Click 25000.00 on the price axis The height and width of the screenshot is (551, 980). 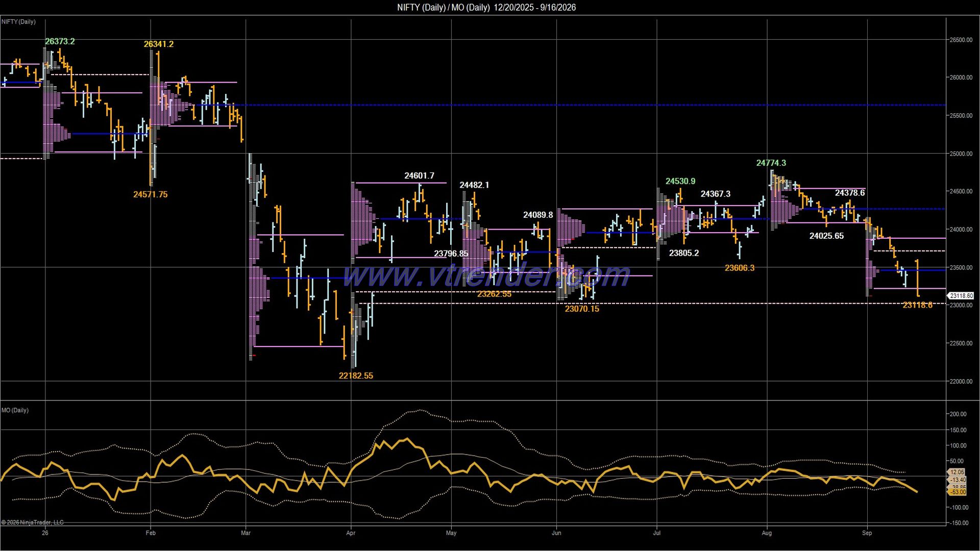click(961, 154)
